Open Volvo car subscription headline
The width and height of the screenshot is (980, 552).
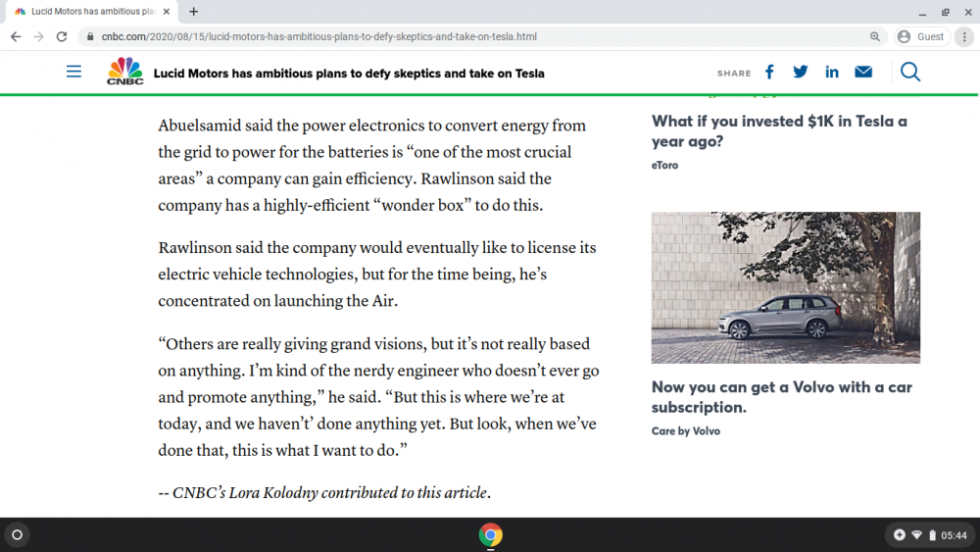(782, 397)
